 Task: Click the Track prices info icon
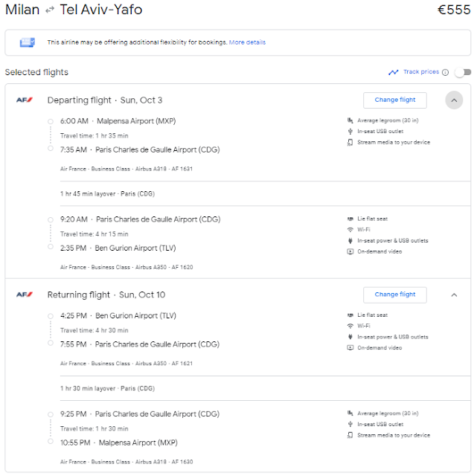click(445, 72)
